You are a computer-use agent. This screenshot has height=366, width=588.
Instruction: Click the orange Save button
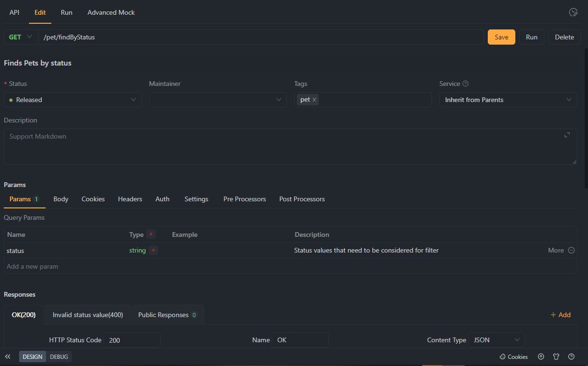coord(501,37)
